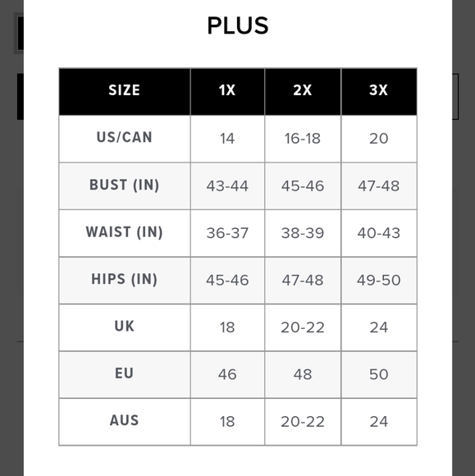The image size is (475, 476).
Task: Click the AUS size 24 cell
Action: [x=379, y=421]
